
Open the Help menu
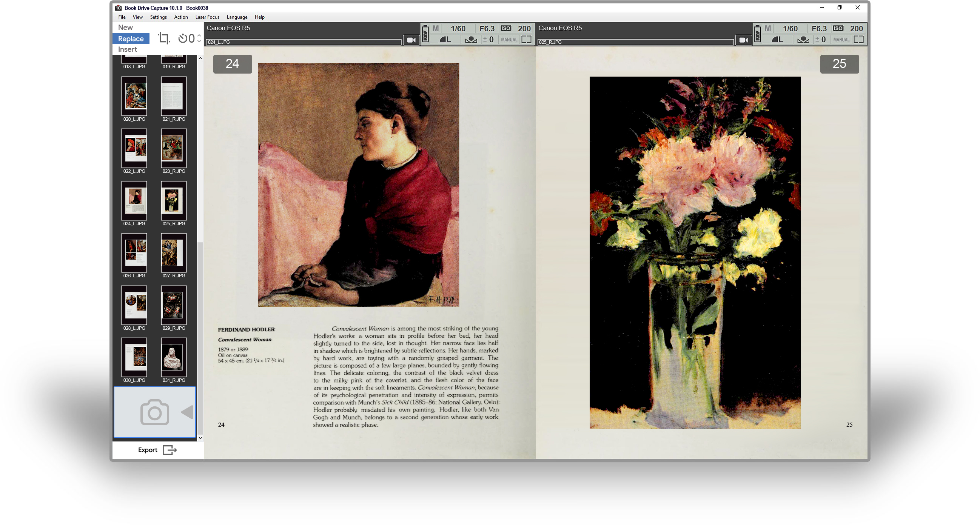(259, 17)
